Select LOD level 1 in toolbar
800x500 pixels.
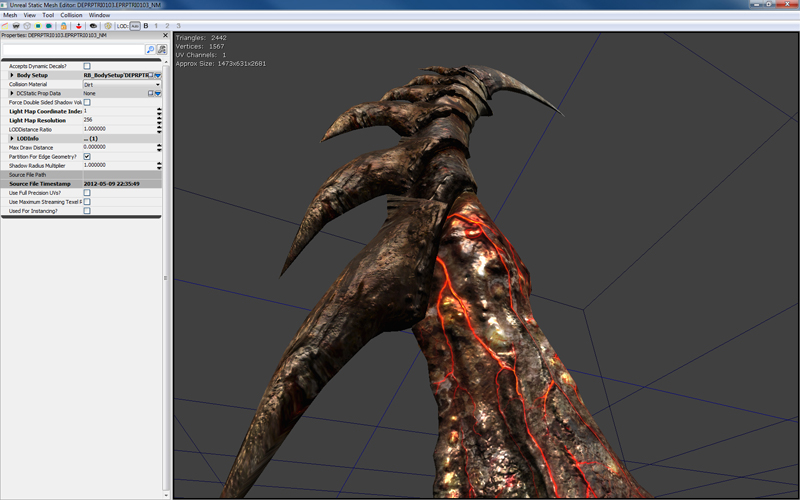[x=156, y=26]
